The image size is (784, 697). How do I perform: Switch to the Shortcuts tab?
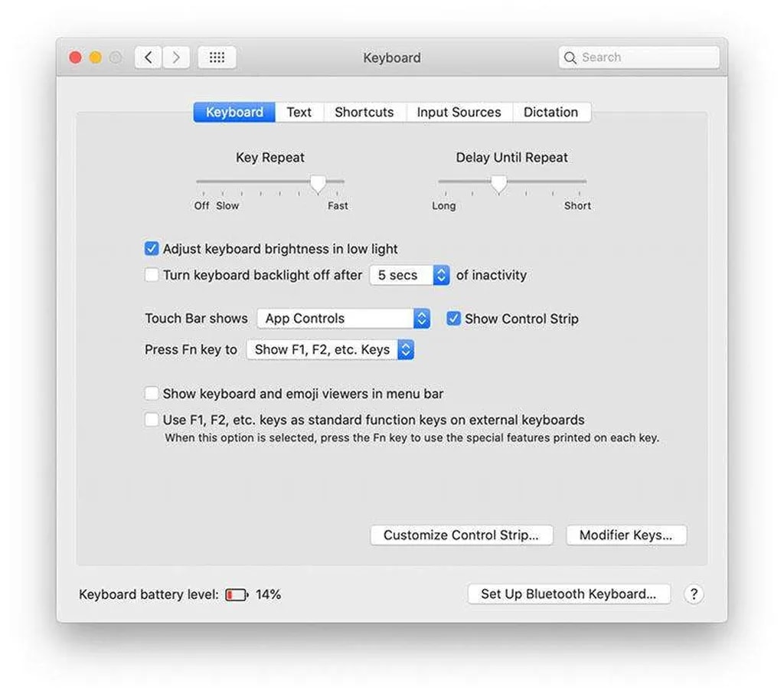(x=364, y=113)
